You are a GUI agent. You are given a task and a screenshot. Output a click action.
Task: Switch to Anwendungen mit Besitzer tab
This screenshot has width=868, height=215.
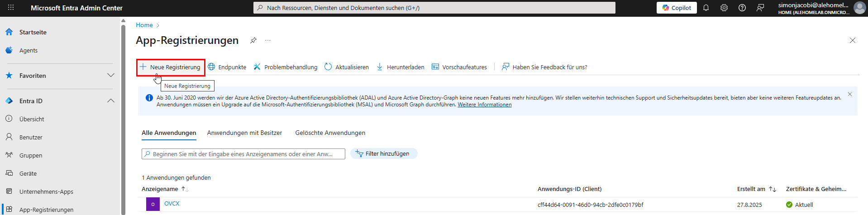pos(244,133)
